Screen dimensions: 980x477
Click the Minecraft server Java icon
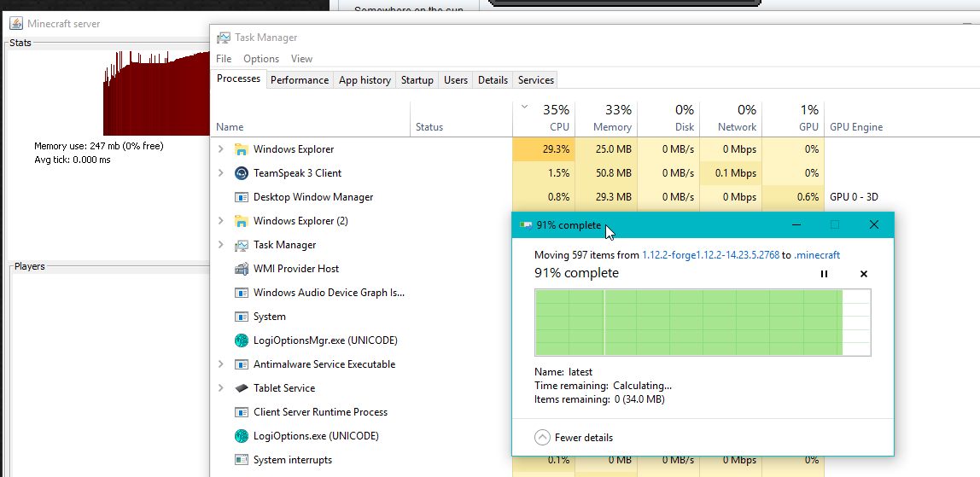tap(15, 24)
